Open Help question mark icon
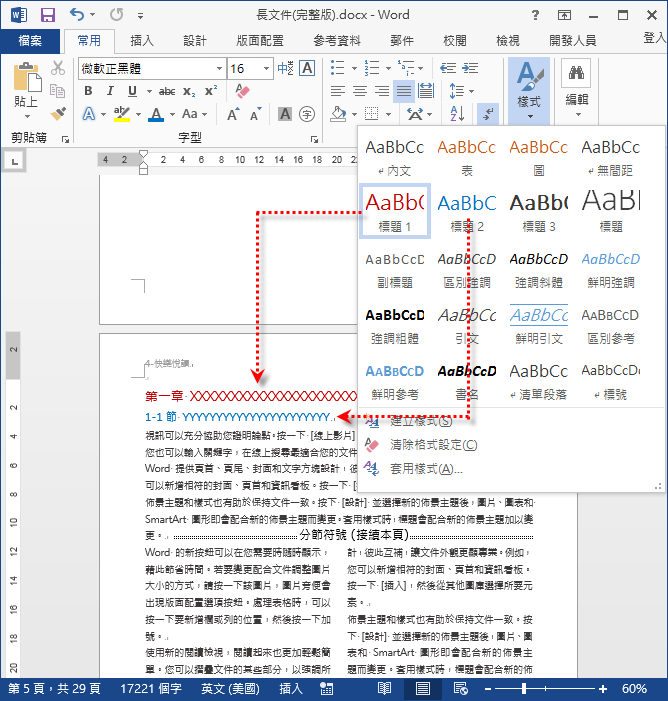668x701 pixels. [535, 15]
